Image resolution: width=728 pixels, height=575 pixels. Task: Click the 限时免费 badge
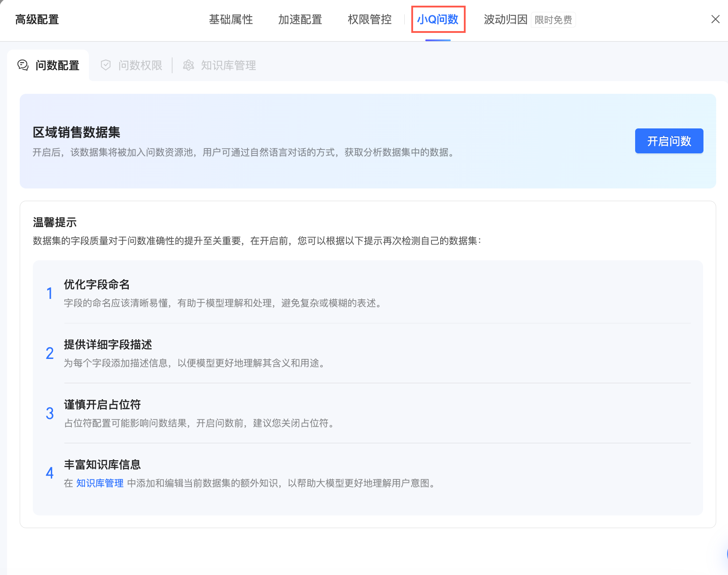point(553,20)
